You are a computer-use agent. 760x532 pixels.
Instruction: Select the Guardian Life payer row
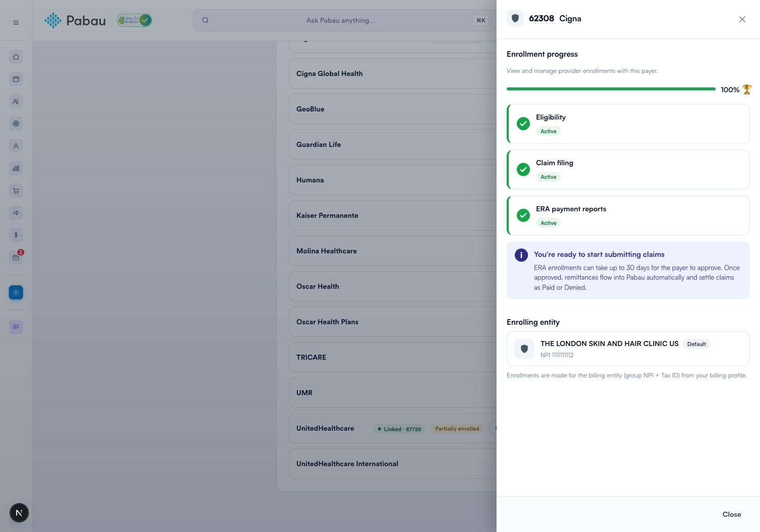click(393, 144)
